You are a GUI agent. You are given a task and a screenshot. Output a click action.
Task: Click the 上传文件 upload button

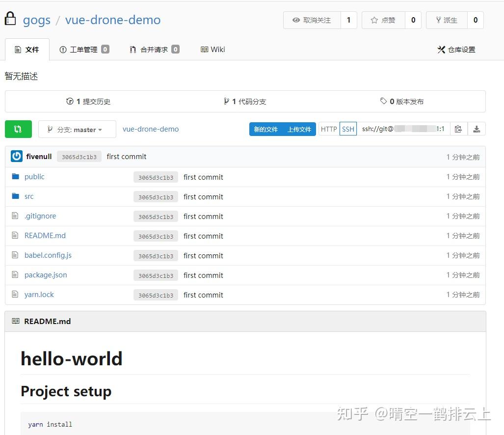(x=300, y=129)
